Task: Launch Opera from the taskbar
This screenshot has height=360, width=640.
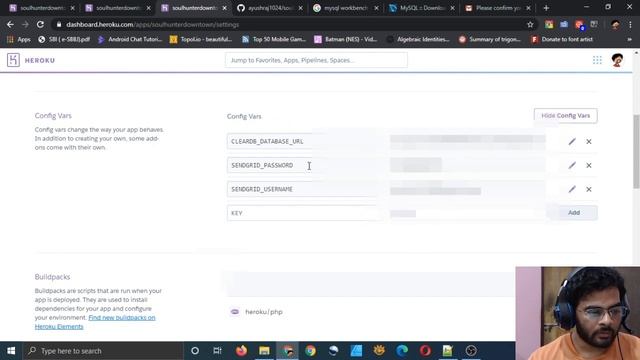Action: (425, 351)
